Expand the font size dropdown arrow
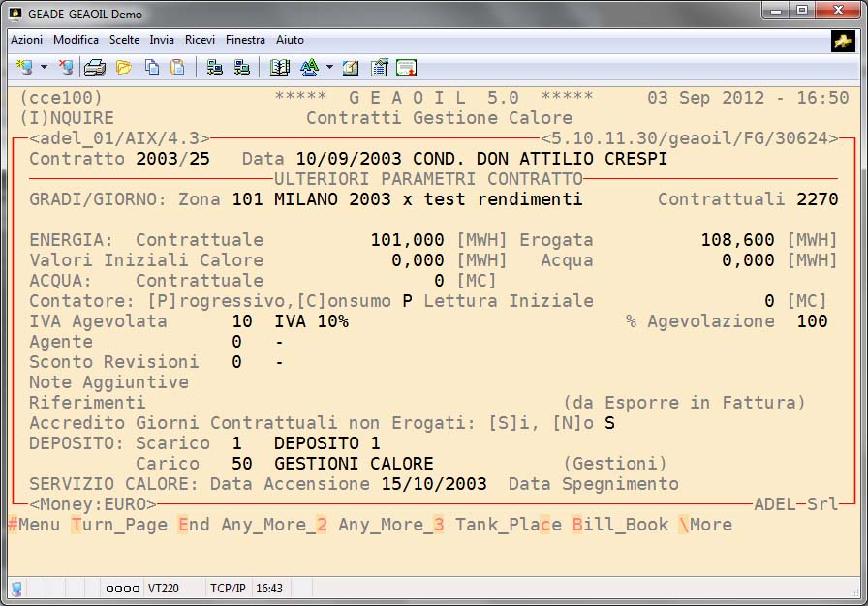 point(329,68)
